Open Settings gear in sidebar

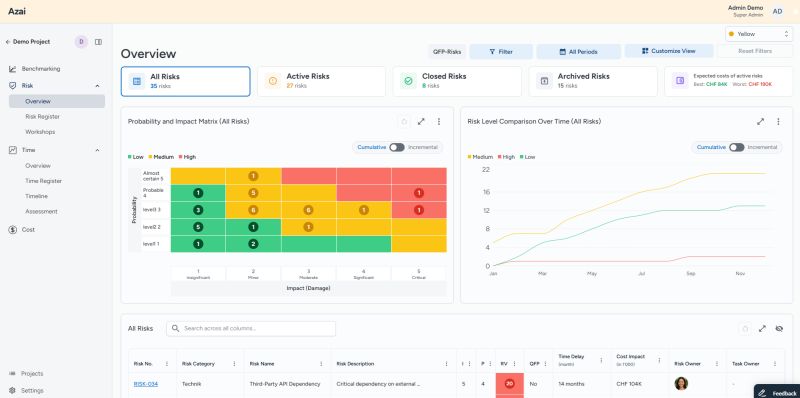click(12, 390)
